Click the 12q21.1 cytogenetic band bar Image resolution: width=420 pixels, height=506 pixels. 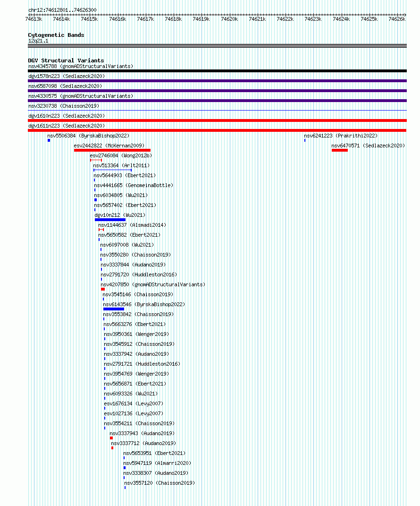click(217, 46)
